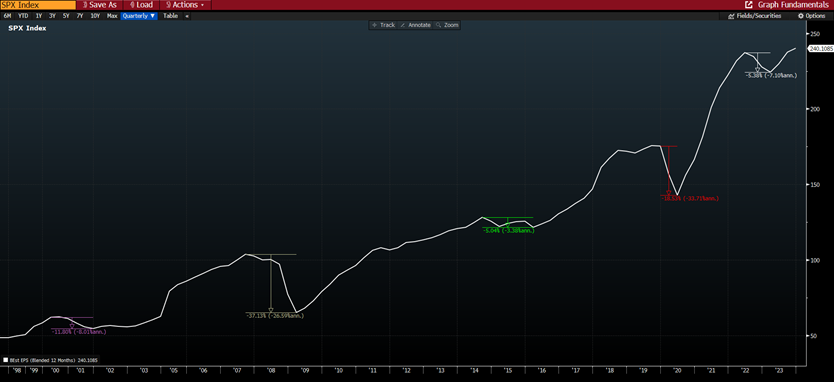Select the -5.38% 2022 annotation label
The width and height of the screenshot is (834, 382).
coord(771,76)
